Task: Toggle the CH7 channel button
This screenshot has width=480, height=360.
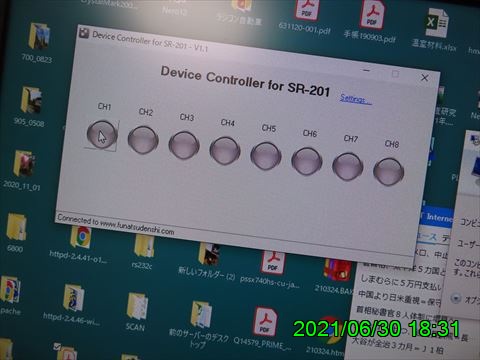Action: [348, 167]
